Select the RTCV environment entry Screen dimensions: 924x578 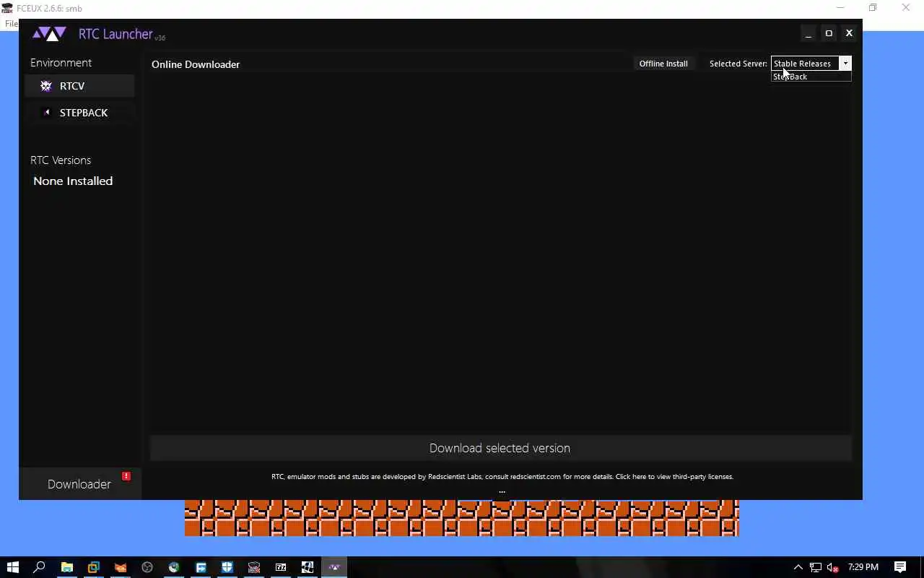tap(79, 86)
